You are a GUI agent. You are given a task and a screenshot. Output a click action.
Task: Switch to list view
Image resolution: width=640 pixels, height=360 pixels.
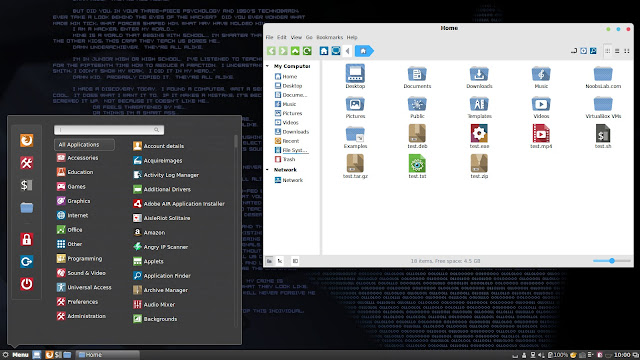coord(617,51)
